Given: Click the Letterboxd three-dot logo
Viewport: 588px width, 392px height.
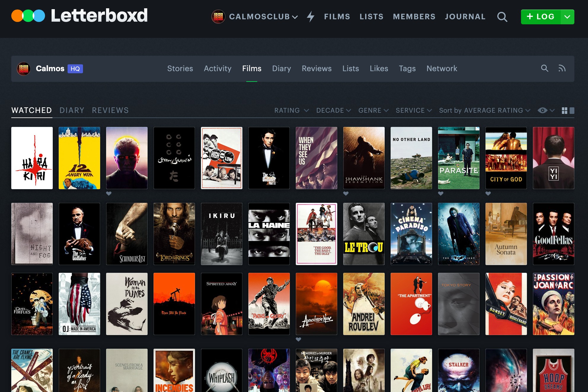Looking at the screenshot, I should point(28,16).
